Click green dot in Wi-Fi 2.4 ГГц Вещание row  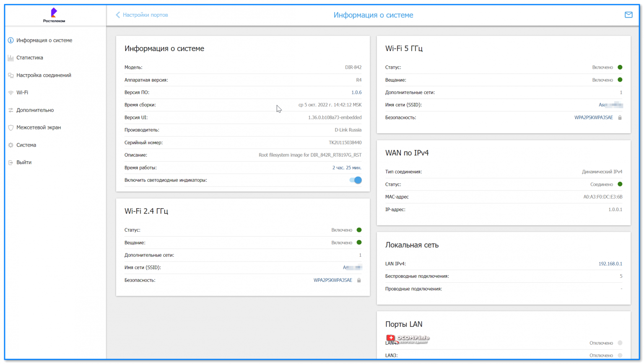point(359,243)
